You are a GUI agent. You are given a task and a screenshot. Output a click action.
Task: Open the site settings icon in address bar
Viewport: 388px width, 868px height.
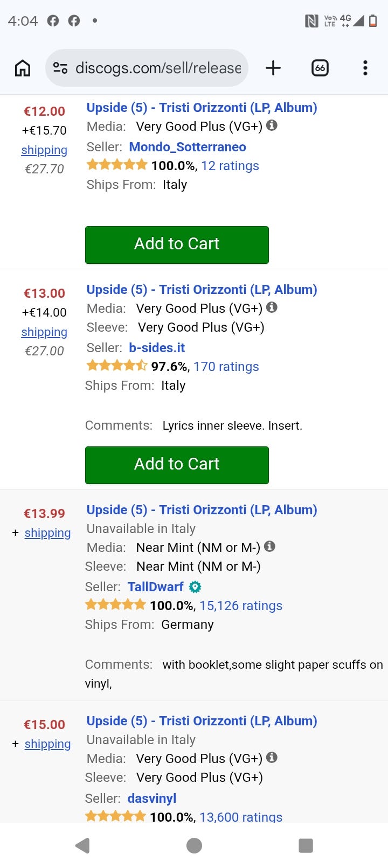coord(60,68)
